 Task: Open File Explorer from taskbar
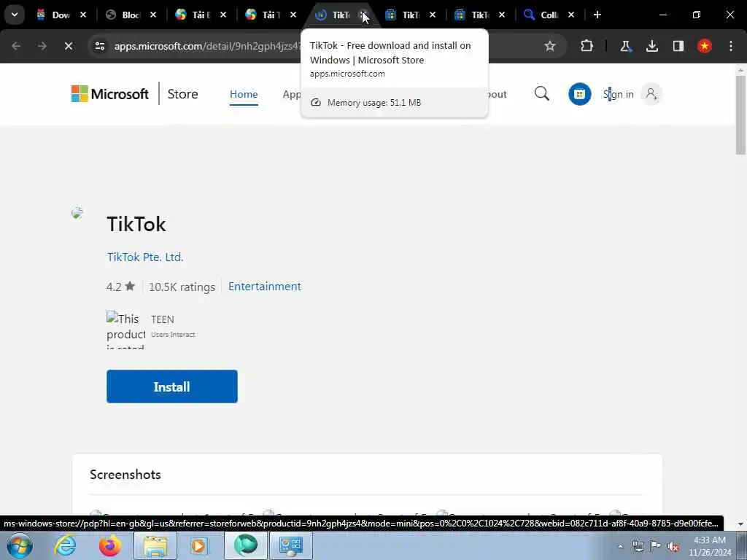click(155, 545)
